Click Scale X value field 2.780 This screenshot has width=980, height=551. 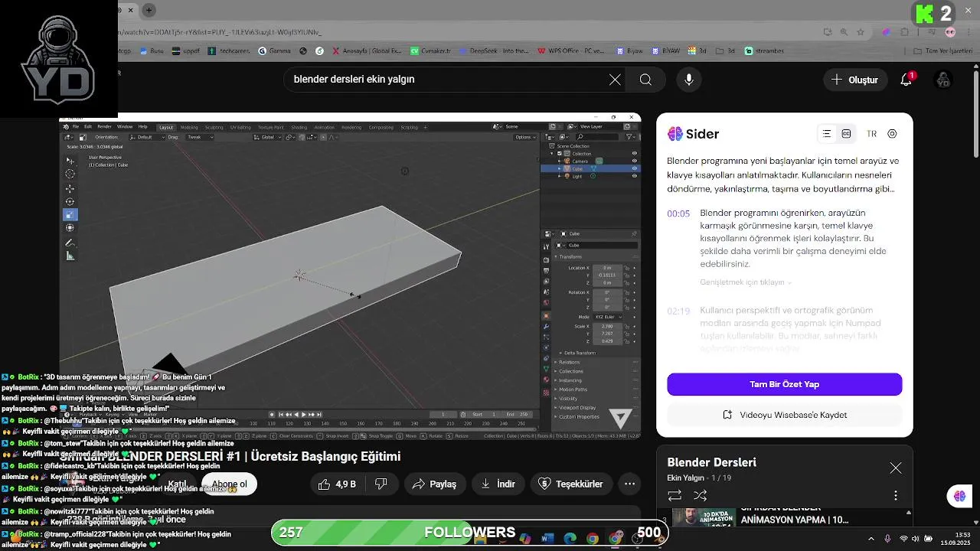click(606, 326)
